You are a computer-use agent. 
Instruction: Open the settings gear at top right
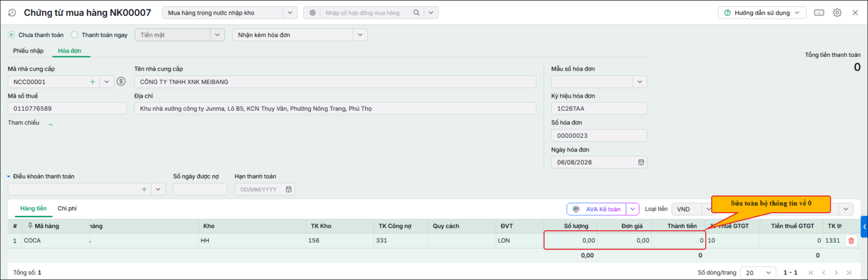[837, 12]
